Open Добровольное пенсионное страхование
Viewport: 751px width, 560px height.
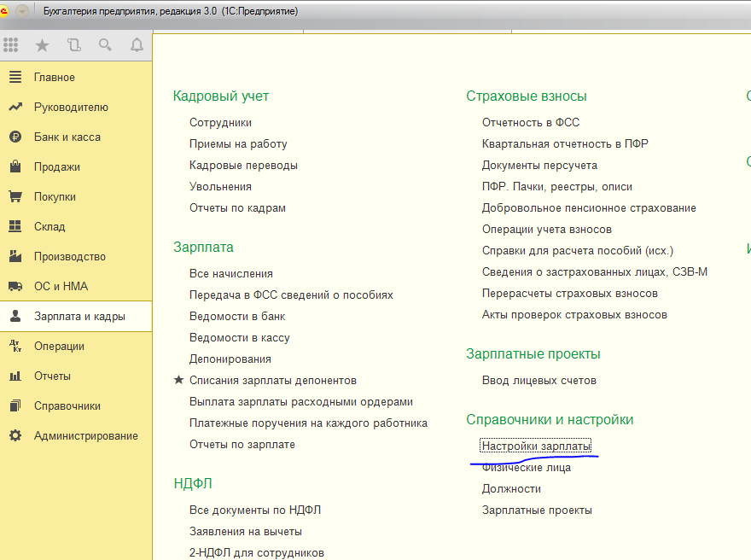point(589,208)
